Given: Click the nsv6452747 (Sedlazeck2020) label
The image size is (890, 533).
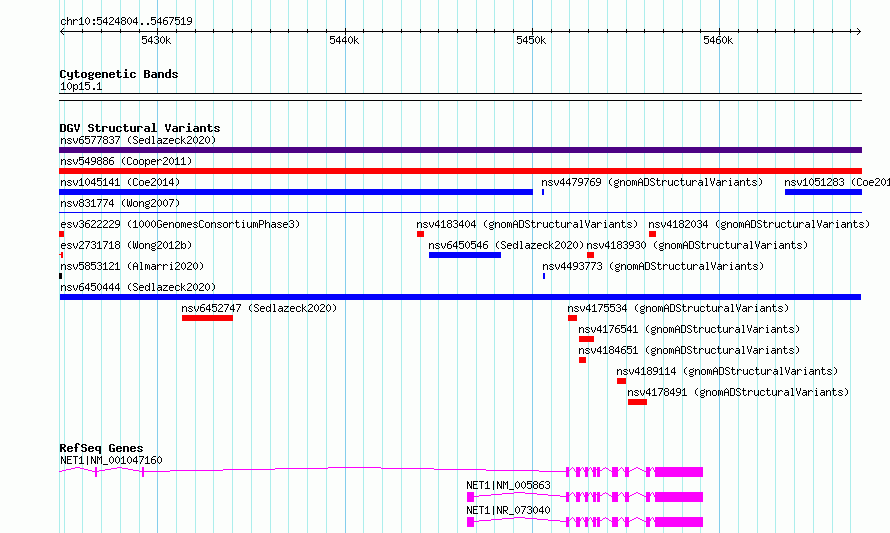Looking at the screenshot, I should coord(259,308).
